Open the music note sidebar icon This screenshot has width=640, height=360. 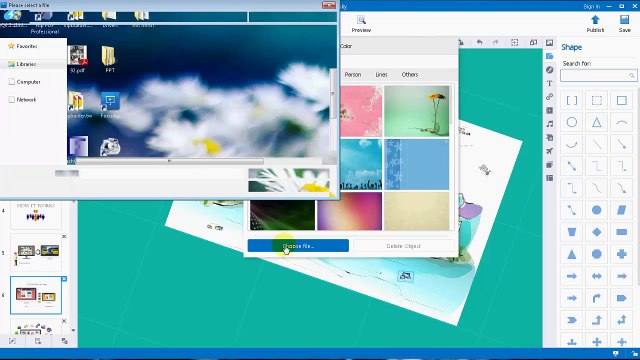pos(550,124)
